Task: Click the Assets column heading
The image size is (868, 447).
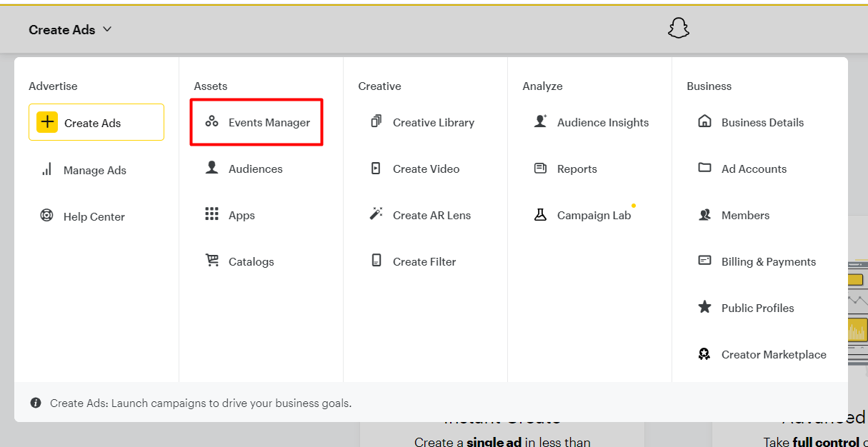Action: coord(210,86)
